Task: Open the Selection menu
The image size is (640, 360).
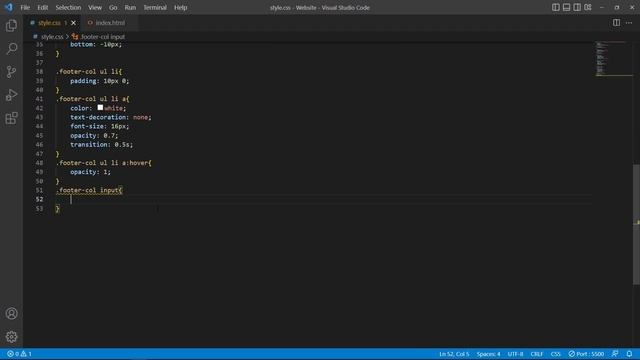Action: [68, 7]
